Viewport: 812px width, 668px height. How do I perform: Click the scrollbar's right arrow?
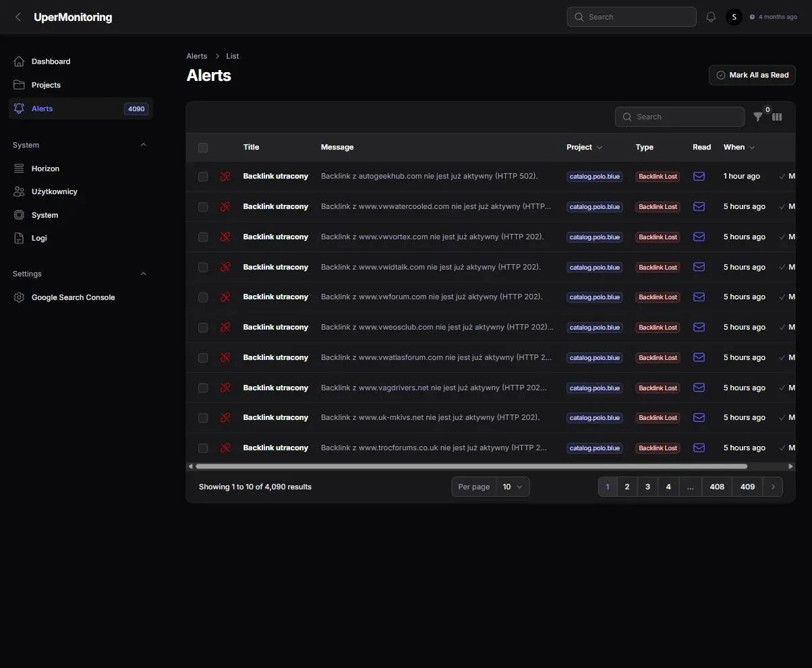pyautogui.click(x=791, y=466)
